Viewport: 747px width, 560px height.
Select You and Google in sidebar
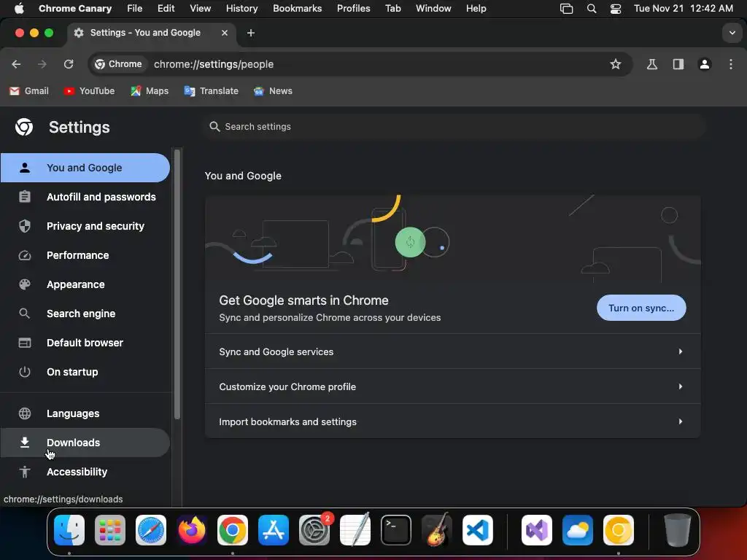(x=85, y=168)
